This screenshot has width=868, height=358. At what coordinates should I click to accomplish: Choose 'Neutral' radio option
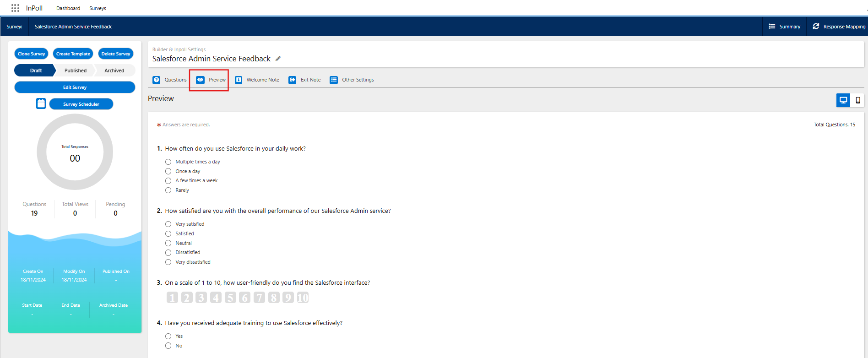click(x=168, y=243)
